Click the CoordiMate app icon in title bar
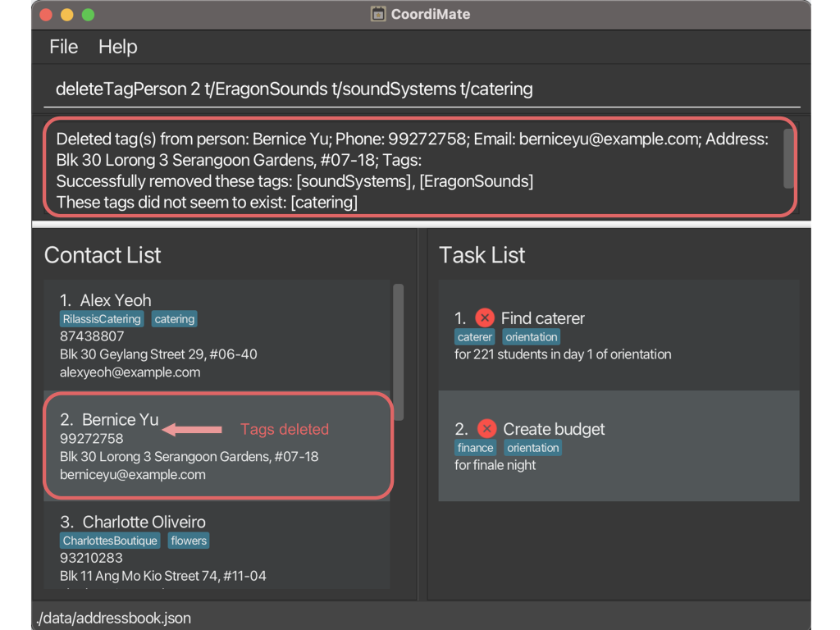Screen dimensions: 840x630 click(x=378, y=15)
